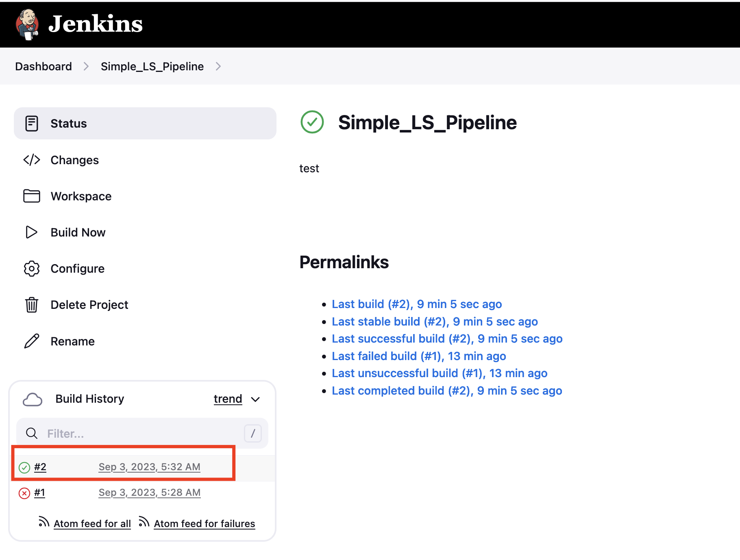This screenshot has width=740, height=560.
Task: Click the Status page icon in sidebar
Action: (x=32, y=124)
